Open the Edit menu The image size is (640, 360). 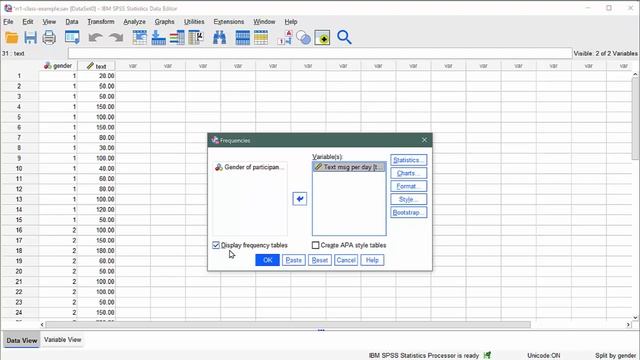28,22
